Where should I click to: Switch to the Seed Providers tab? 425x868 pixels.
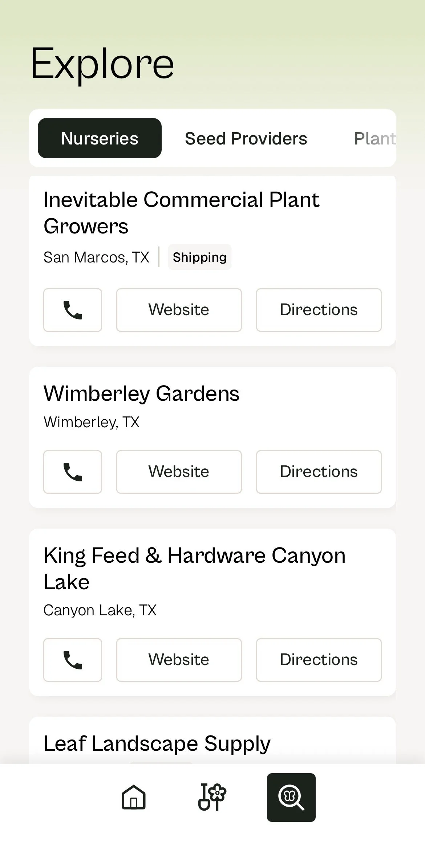pyautogui.click(x=246, y=138)
